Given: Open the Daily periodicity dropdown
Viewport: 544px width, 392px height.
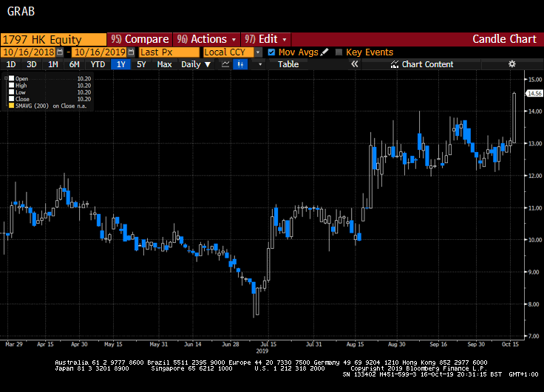Looking at the screenshot, I should [x=196, y=64].
